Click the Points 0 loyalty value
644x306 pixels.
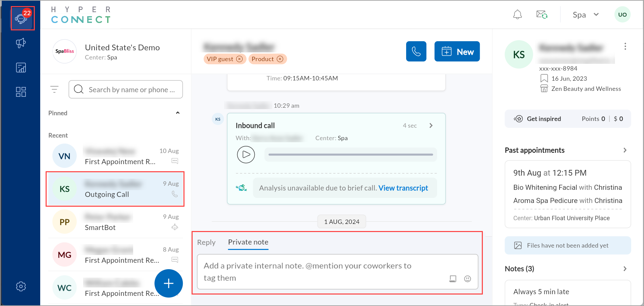tap(593, 119)
